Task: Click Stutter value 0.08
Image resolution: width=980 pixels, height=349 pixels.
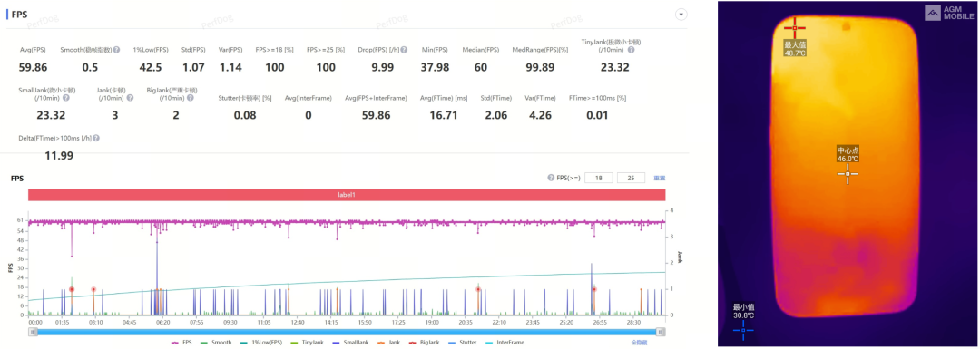Action: 245,115
